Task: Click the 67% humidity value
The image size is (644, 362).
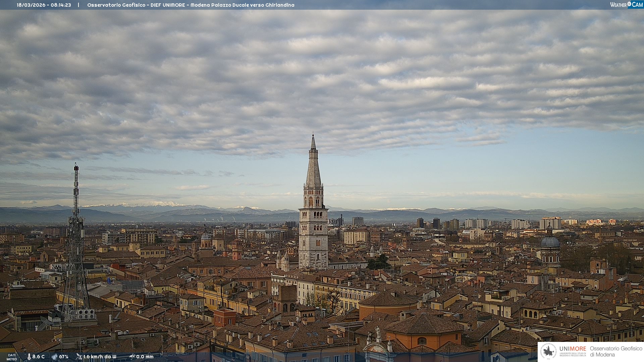Action: [x=64, y=357]
